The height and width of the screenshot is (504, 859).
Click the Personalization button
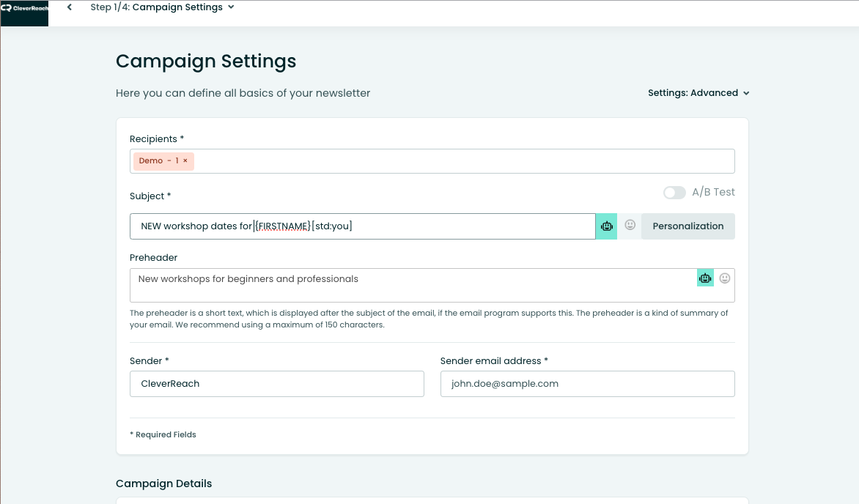[687, 226]
